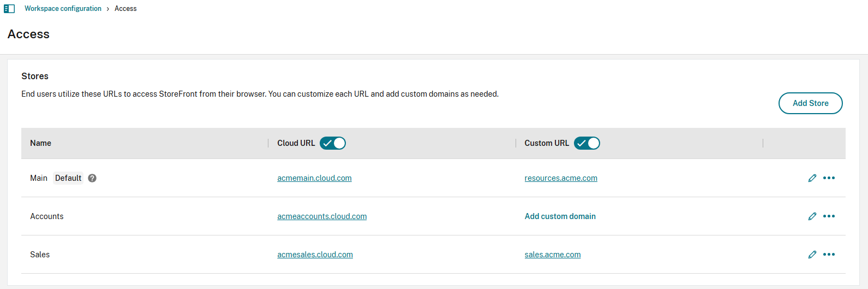Open acmemain.cloud.com link
The height and width of the screenshot is (289, 868).
tap(314, 178)
